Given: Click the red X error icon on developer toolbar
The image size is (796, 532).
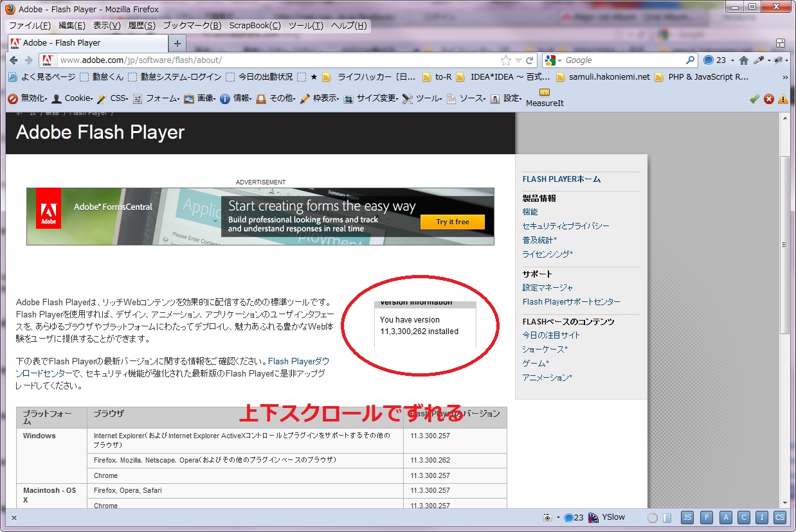Looking at the screenshot, I should point(769,99).
